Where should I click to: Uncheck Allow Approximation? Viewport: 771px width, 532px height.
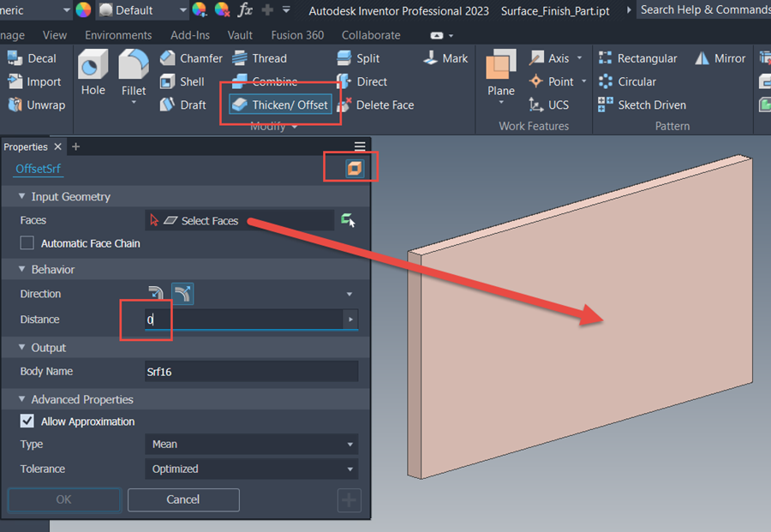27,421
